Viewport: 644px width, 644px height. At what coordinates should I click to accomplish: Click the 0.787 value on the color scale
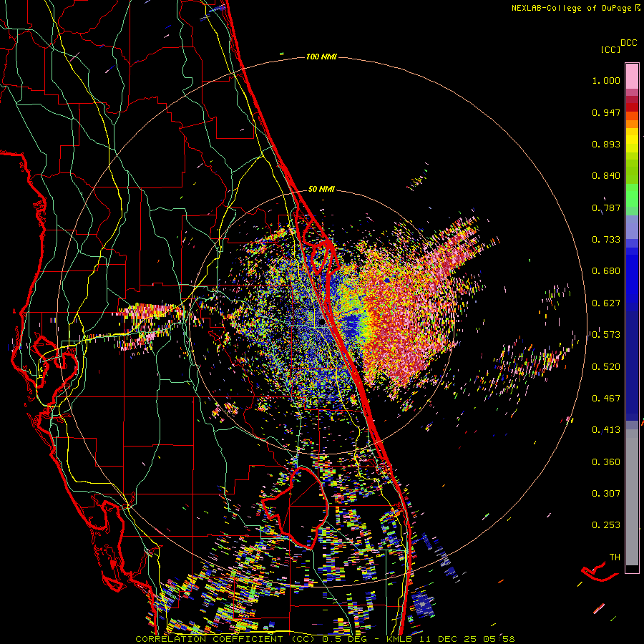click(x=606, y=208)
